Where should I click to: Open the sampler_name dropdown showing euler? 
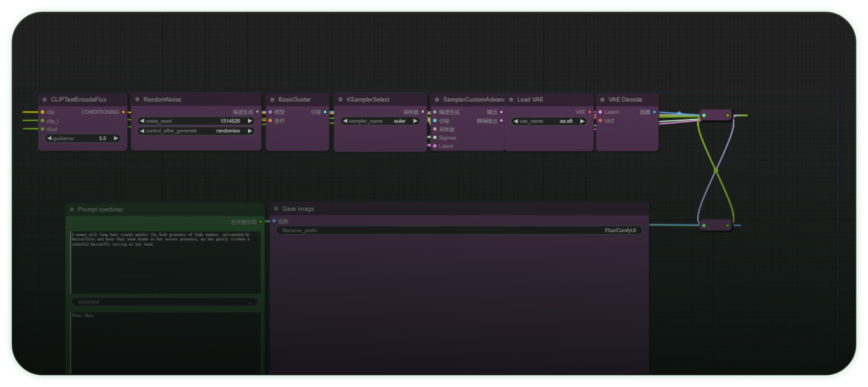point(380,121)
